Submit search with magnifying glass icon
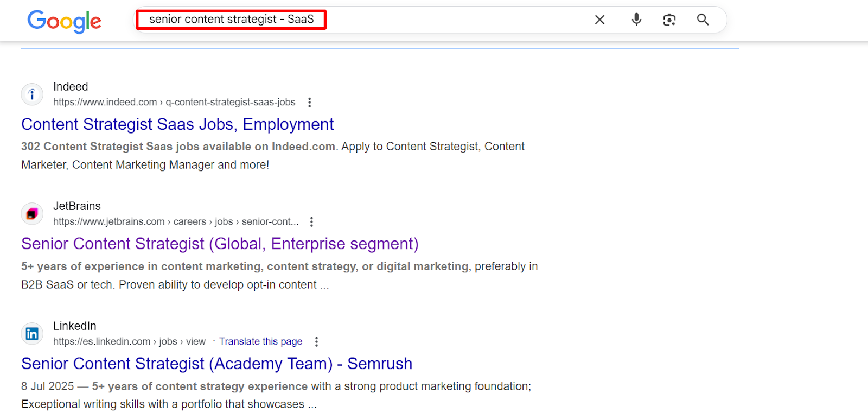This screenshot has height=419, width=868. 703,20
